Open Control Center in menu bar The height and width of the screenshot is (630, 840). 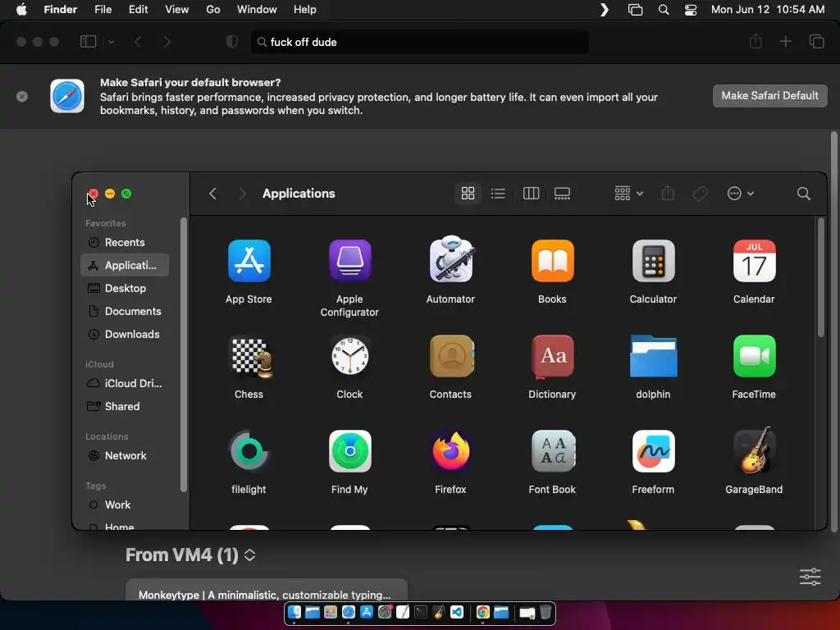click(x=691, y=10)
